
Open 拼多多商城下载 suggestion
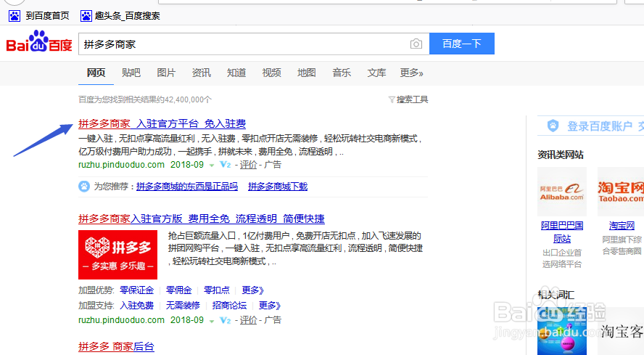[x=278, y=187]
